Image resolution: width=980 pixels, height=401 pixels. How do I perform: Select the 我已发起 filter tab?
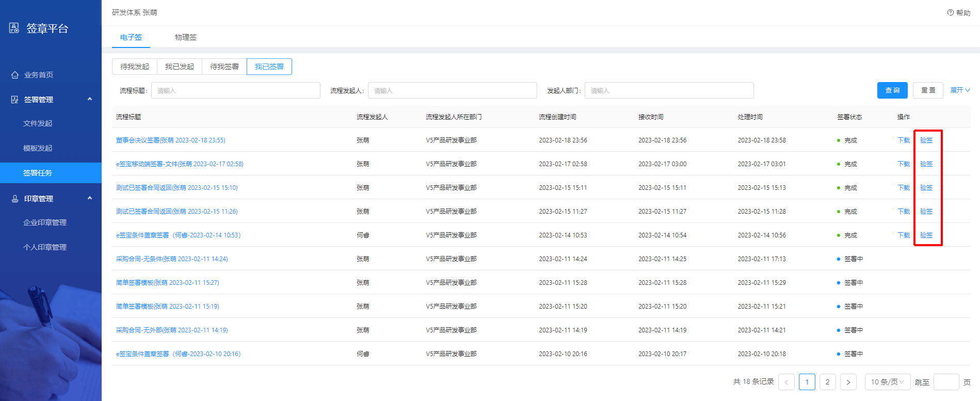click(179, 67)
